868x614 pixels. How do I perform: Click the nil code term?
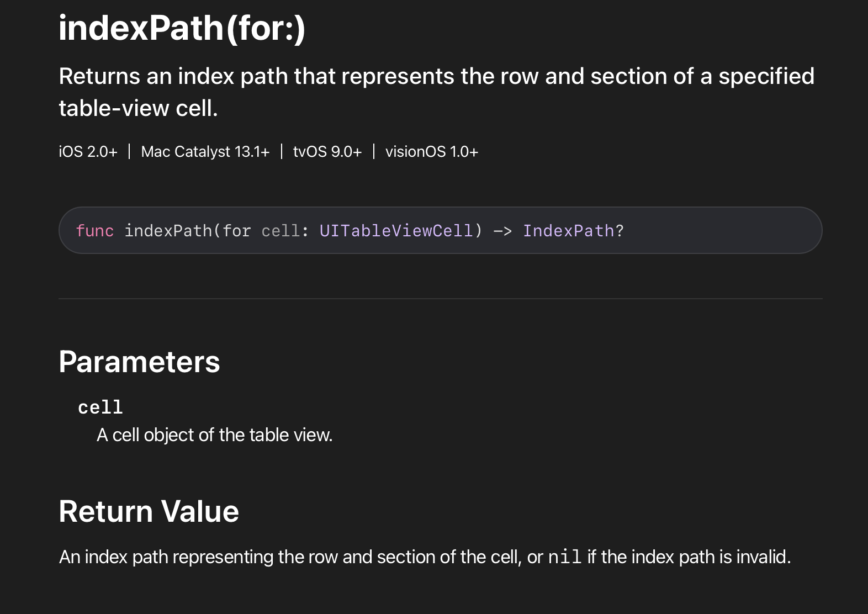(x=564, y=557)
